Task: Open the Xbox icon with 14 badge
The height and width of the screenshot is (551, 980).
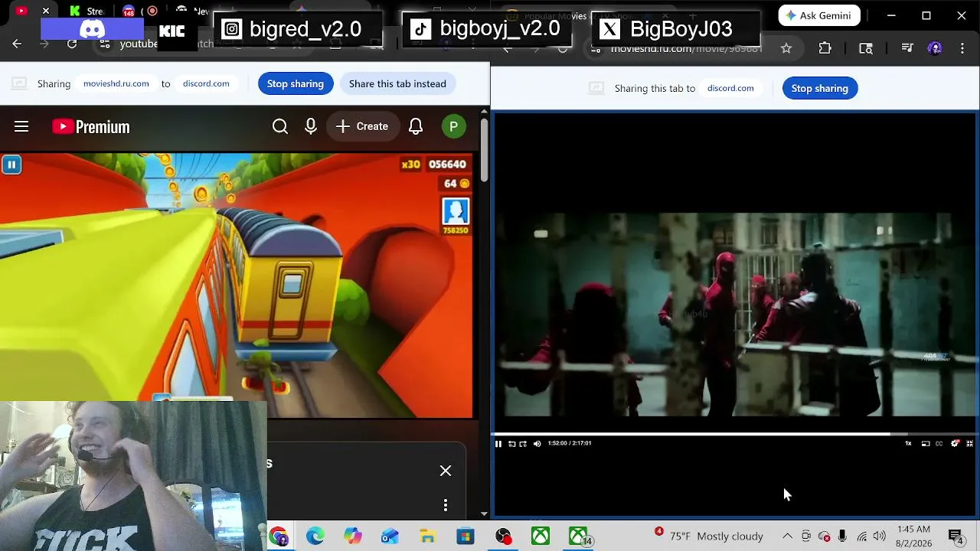Action: click(579, 536)
